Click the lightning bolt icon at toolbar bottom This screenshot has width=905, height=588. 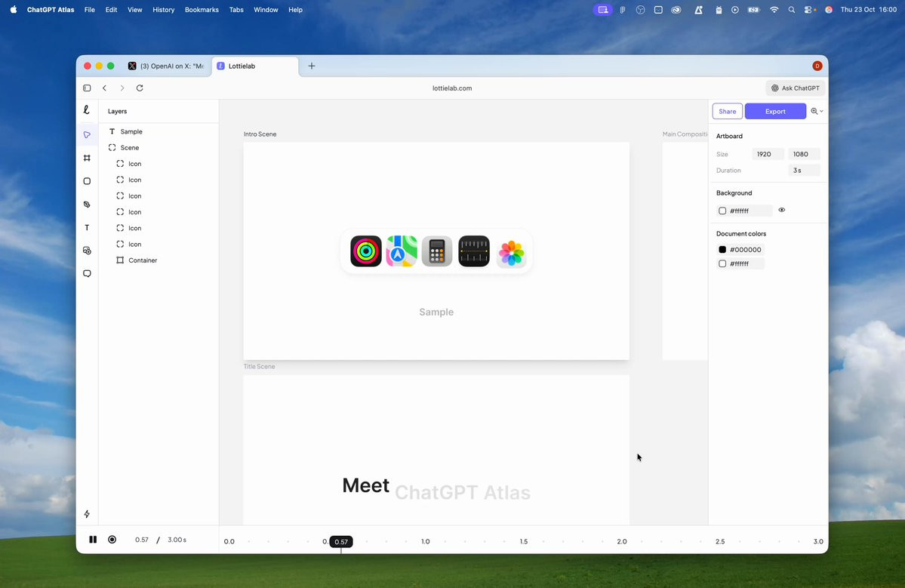(x=87, y=513)
